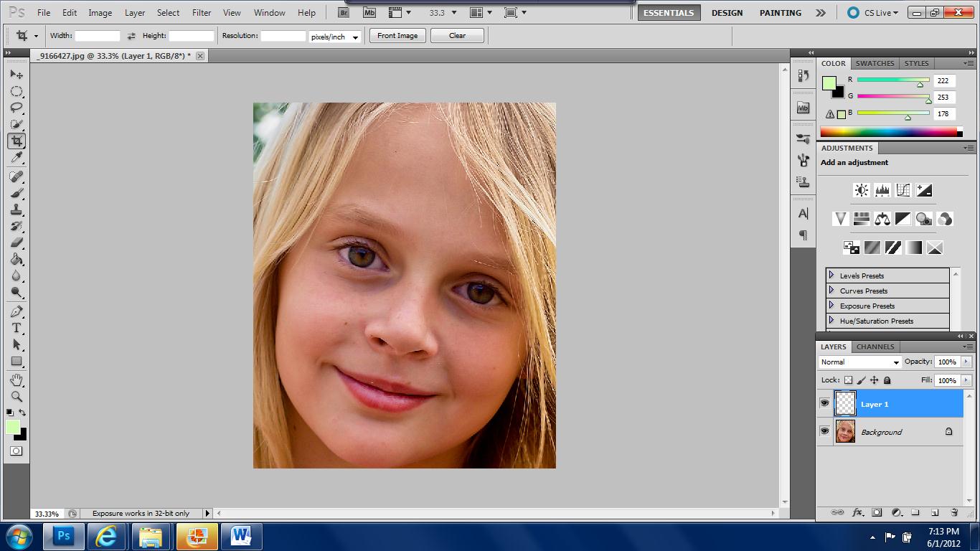980x551 pixels.
Task: Select the Pen tool
Action: tap(17, 311)
